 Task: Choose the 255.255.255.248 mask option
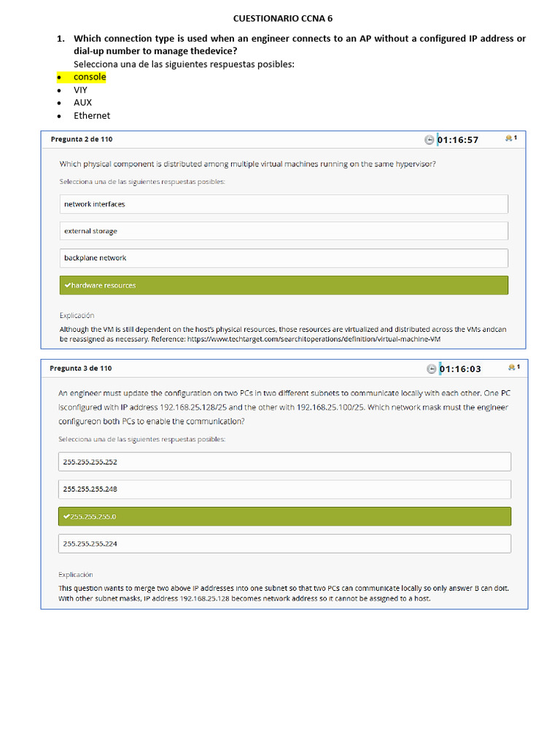[x=284, y=489]
